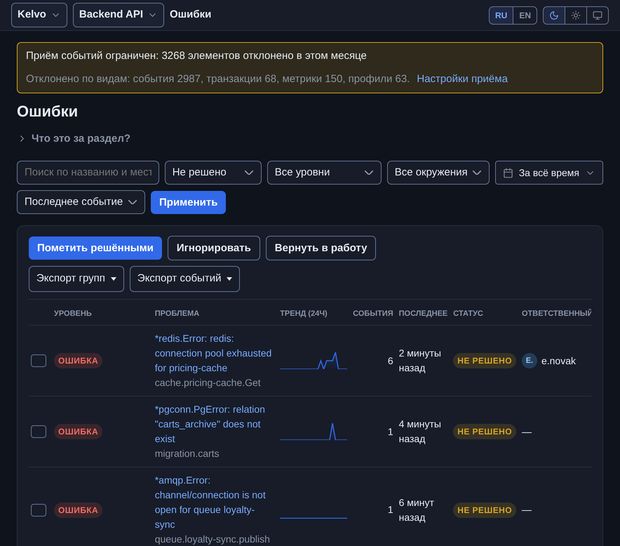
Task: Open amqp channel/connection not open issue
Action: coord(210,502)
